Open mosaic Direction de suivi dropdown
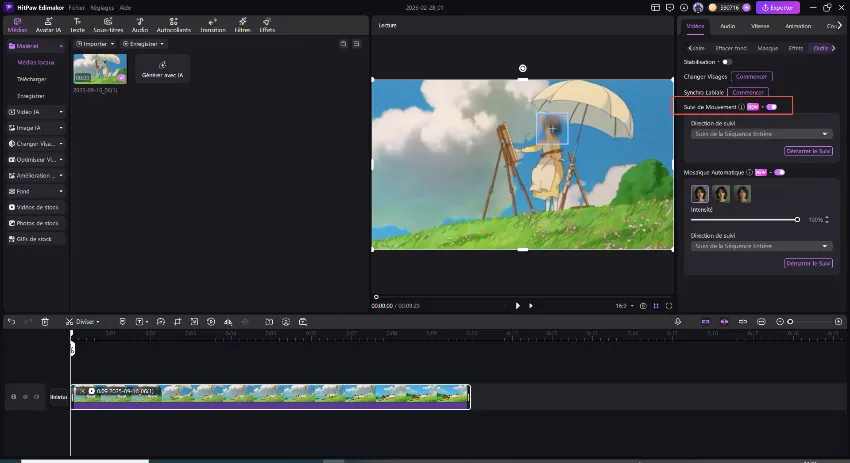This screenshot has height=463, width=850. pos(761,246)
